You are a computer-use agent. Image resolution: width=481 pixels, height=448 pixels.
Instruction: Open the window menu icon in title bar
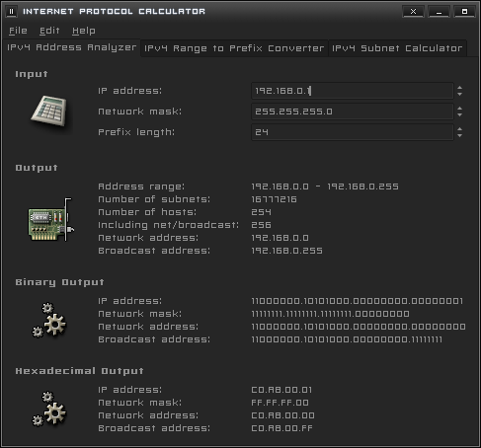click(11, 12)
